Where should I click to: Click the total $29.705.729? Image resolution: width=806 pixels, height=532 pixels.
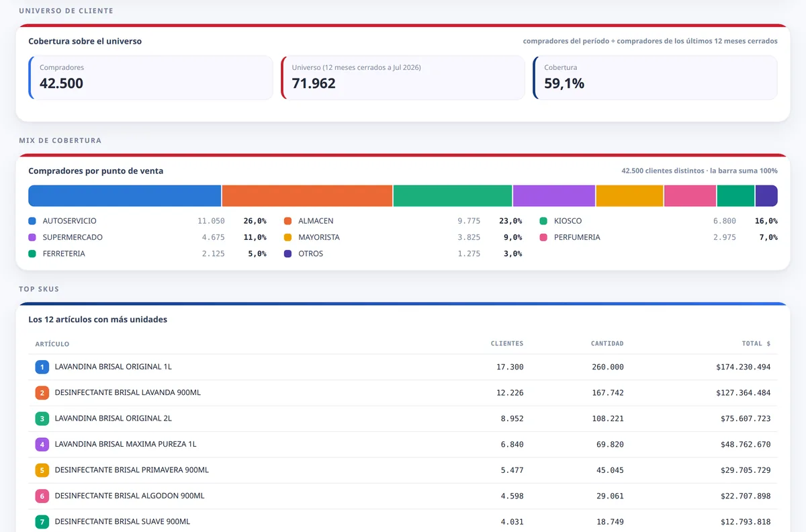tap(746, 470)
